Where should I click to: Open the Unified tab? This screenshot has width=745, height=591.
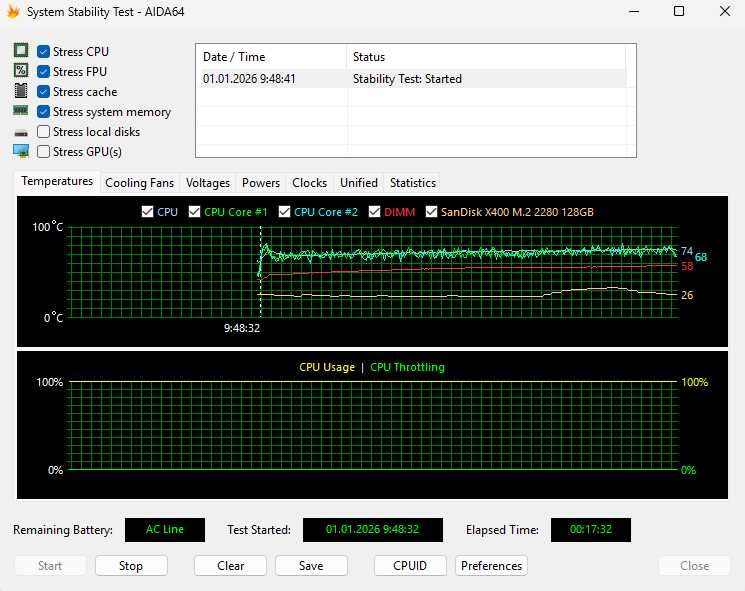[x=359, y=183]
